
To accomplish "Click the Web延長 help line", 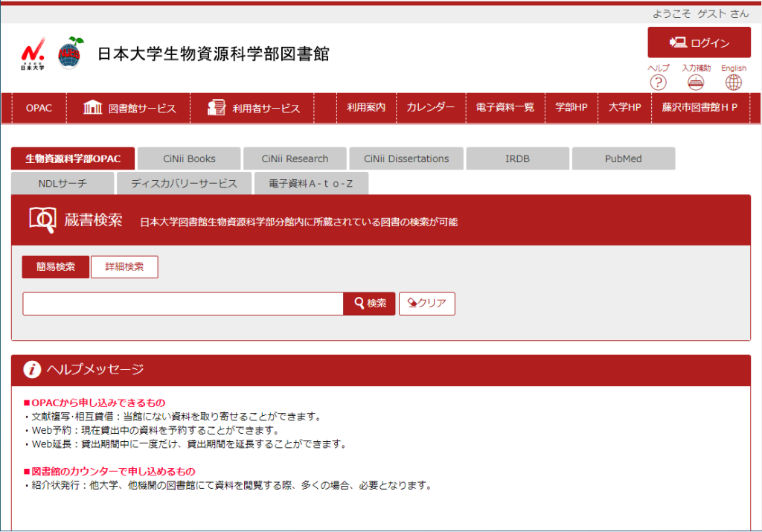I will pos(186,444).
